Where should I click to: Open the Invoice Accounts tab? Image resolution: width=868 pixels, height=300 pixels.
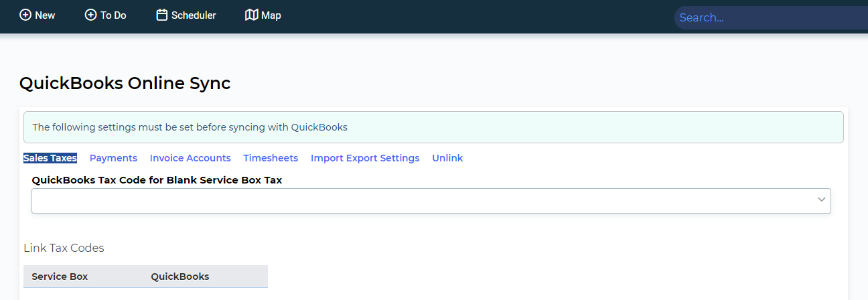coord(190,158)
